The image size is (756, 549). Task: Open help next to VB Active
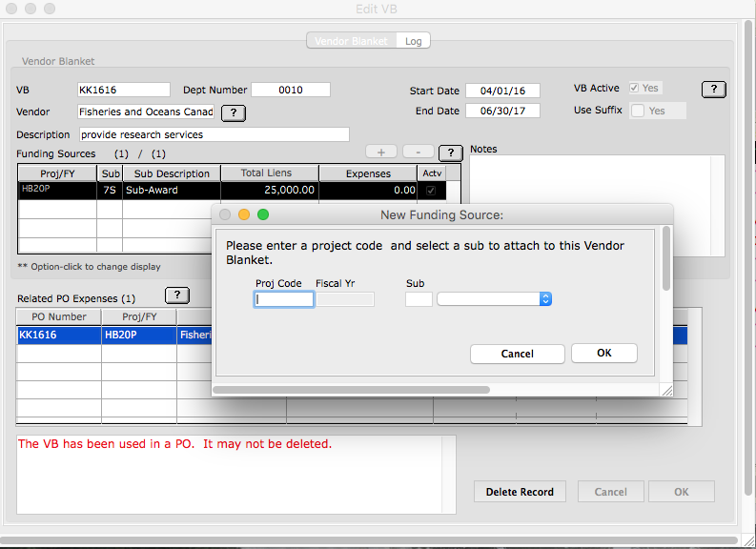tap(713, 90)
